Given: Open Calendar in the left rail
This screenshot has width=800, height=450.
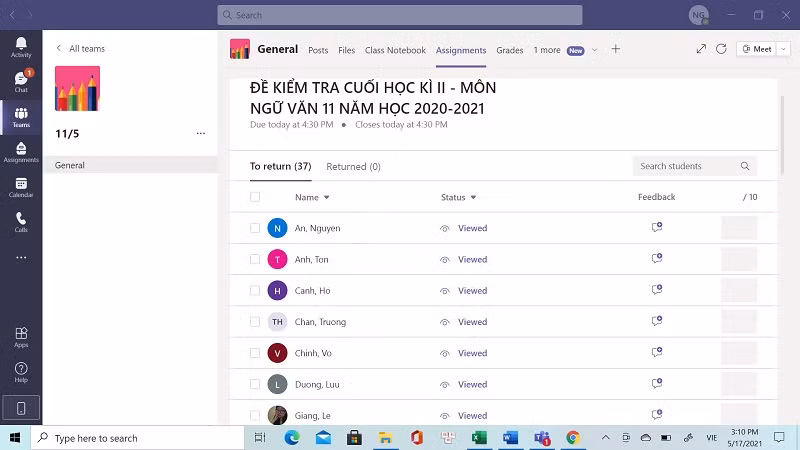Looking at the screenshot, I should coord(21,187).
